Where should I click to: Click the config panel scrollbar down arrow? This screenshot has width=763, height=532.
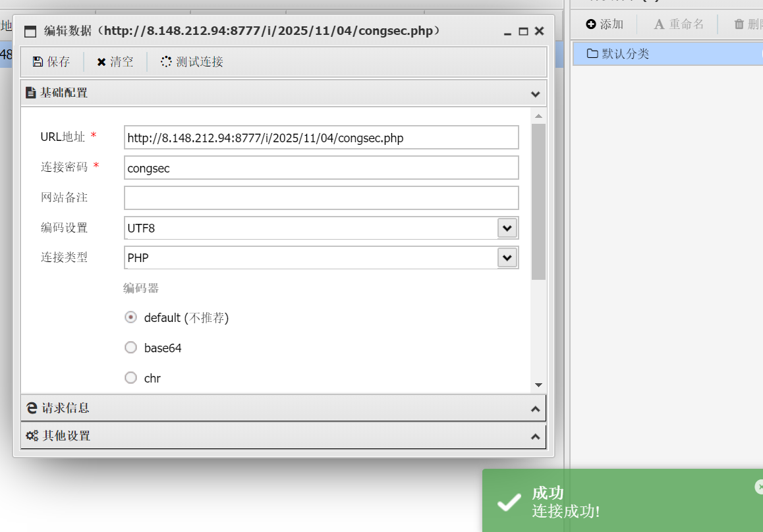pyautogui.click(x=538, y=385)
